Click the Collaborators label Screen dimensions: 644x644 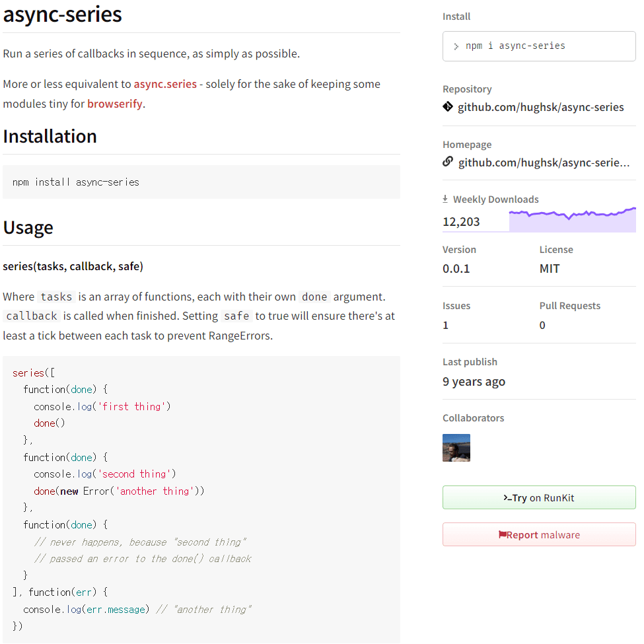click(473, 418)
